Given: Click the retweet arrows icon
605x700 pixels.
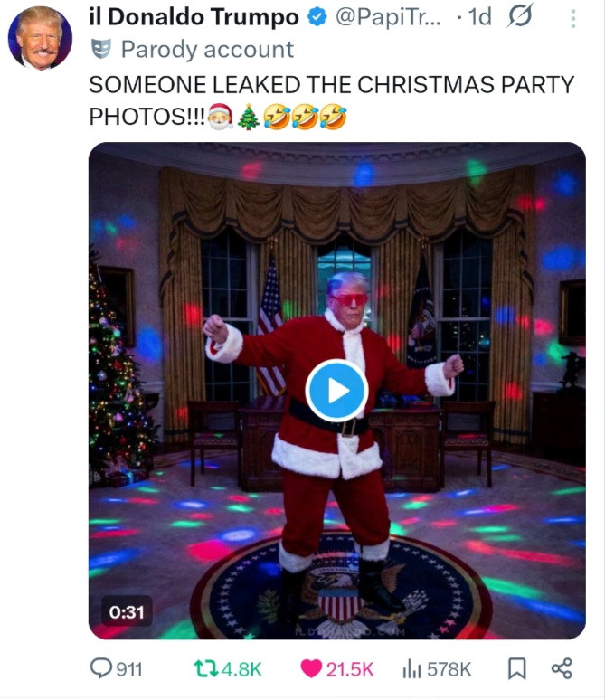Looking at the screenshot, I should [x=206, y=669].
